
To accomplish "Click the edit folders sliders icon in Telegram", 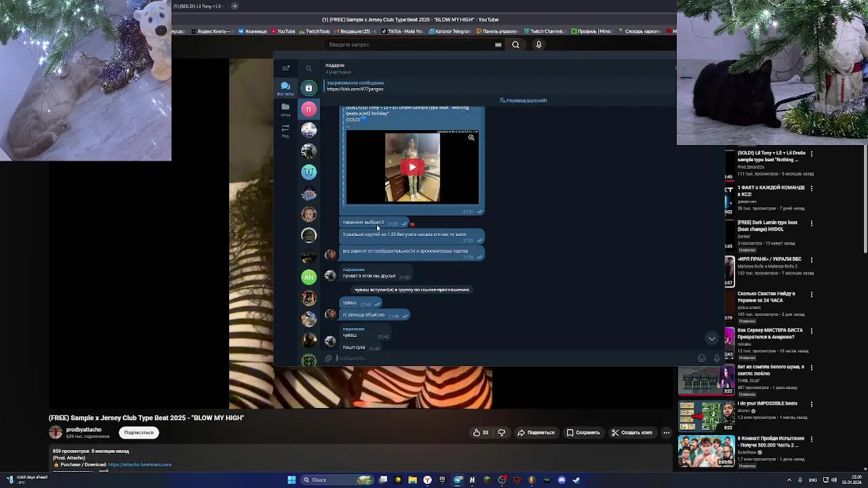I will (x=285, y=130).
